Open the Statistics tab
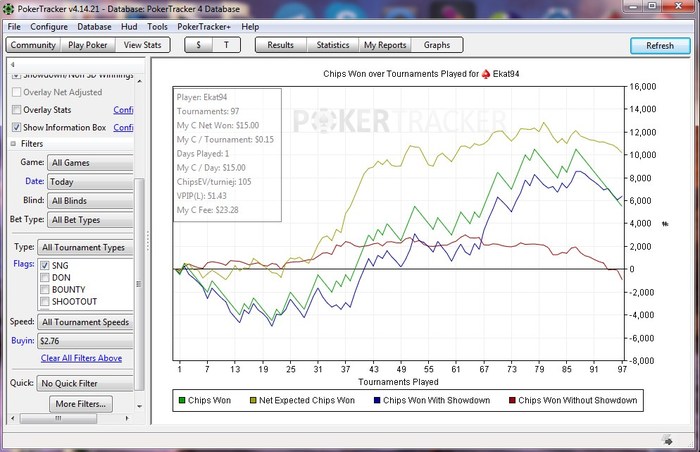The height and width of the screenshot is (452, 700). point(333,45)
